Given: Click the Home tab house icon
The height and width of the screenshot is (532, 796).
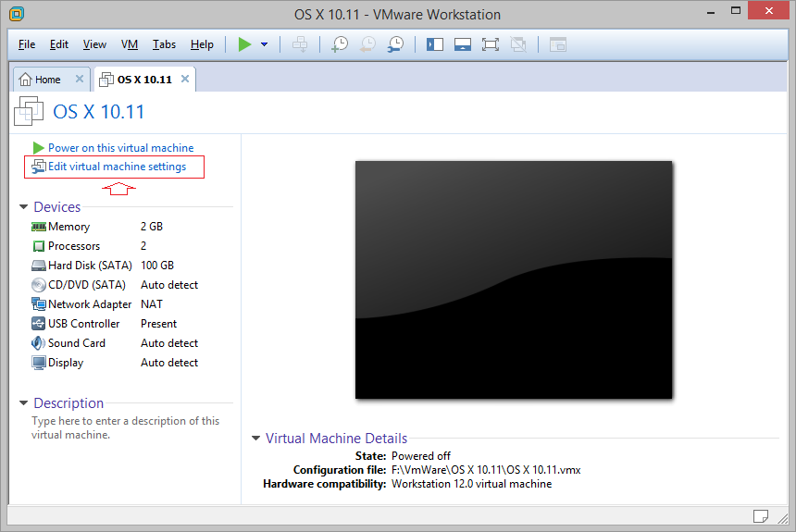Looking at the screenshot, I should coord(25,80).
